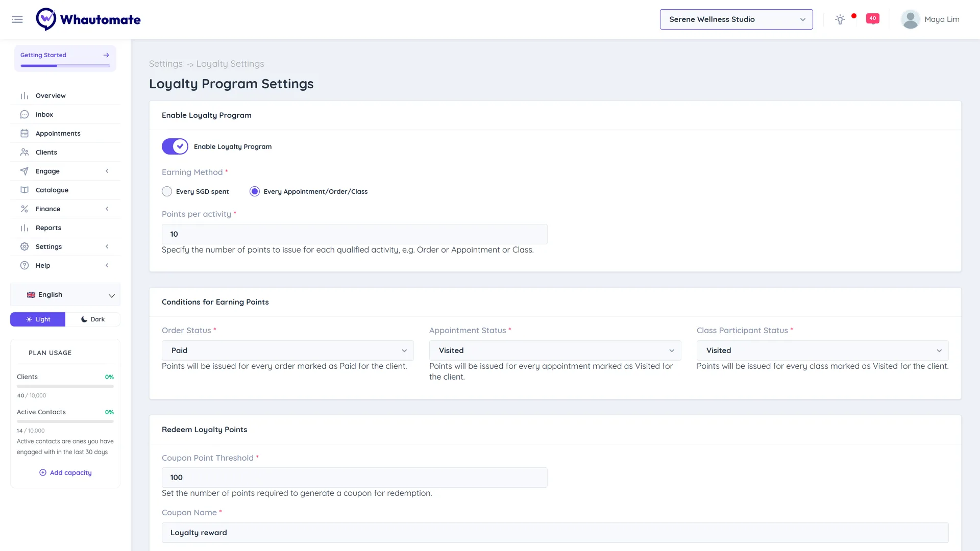This screenshot has height=551, width=980.
Task: Click the Inbox chat bubble icon
Action: 24,115
